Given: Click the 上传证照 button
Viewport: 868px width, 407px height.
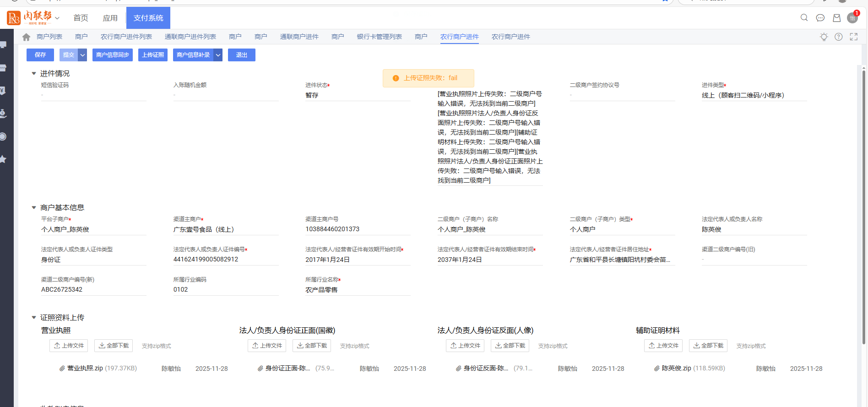Looking at the screenshot, I should [x=152, y=55].
